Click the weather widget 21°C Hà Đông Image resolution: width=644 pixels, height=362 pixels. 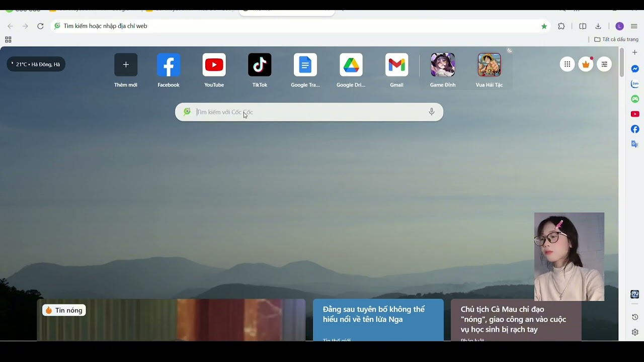coord(36,64)
